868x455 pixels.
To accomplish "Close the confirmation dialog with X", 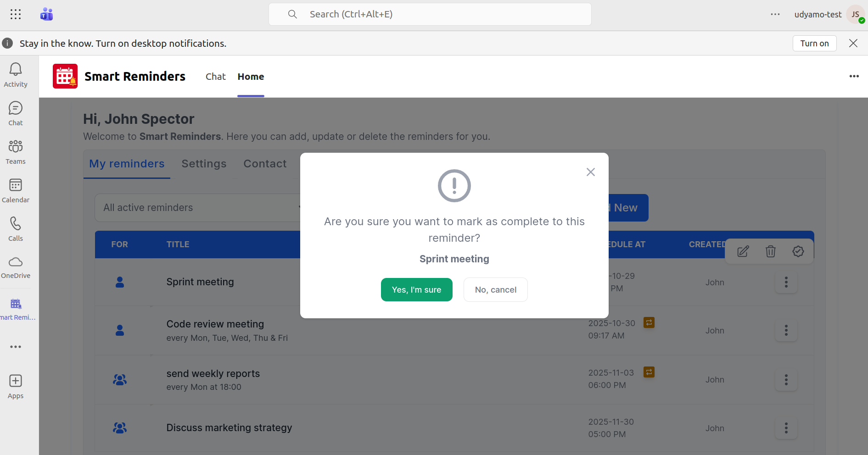I will [590, 172].
